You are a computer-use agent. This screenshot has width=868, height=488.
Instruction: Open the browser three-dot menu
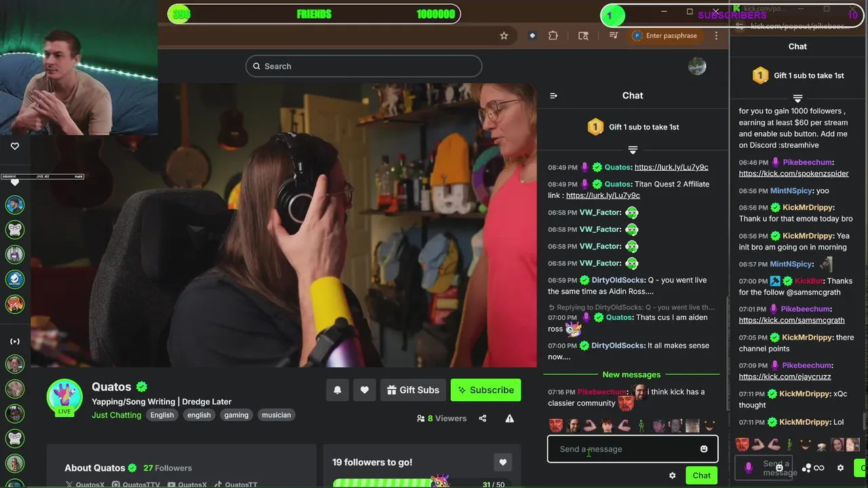pyautogui.click(x=716, y=36)
